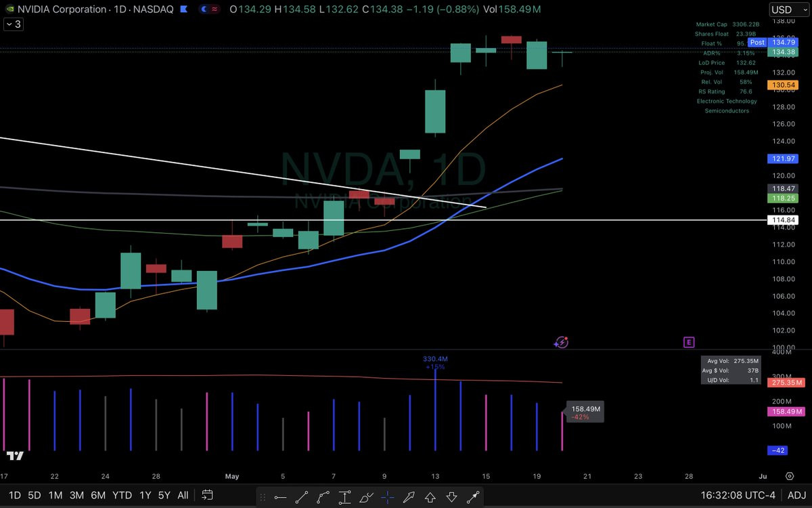Switch to the 1M time range
The image size is (812, 508).
point(55,495)
